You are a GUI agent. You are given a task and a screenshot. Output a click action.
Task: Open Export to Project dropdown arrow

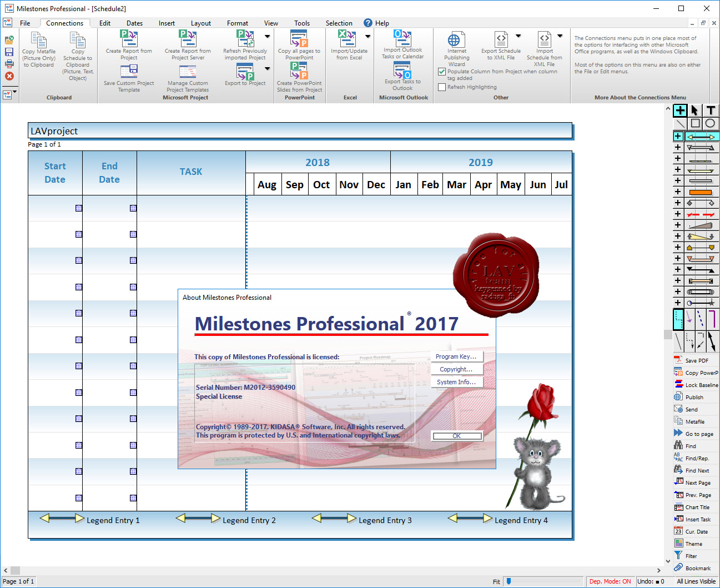point(268,69)
